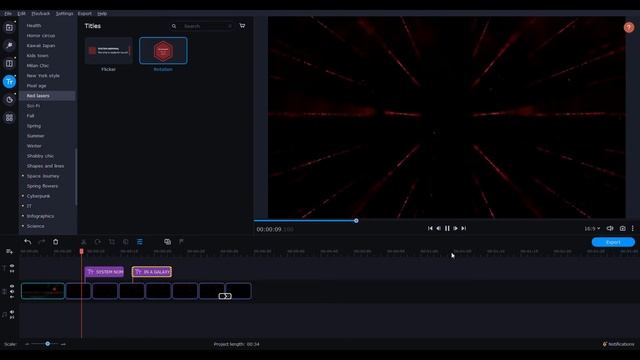
Task: Open the Import files tab in sidebar
Action: tap(9, 27)
